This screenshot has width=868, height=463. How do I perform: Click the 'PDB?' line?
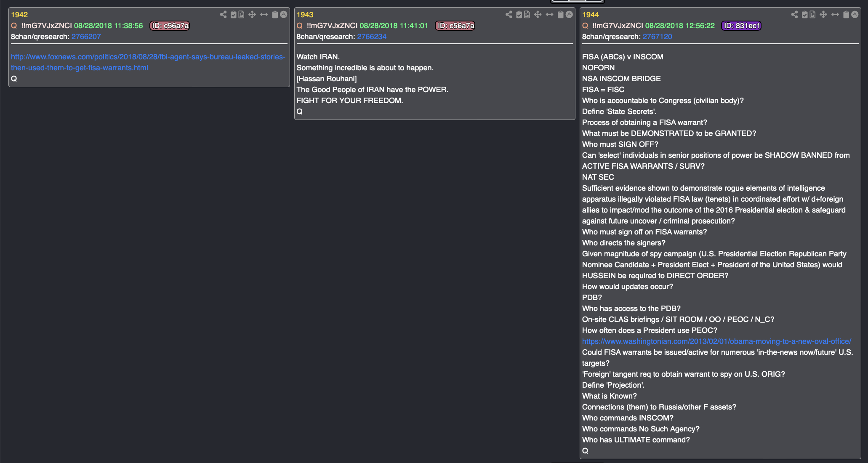pos(592,298)
